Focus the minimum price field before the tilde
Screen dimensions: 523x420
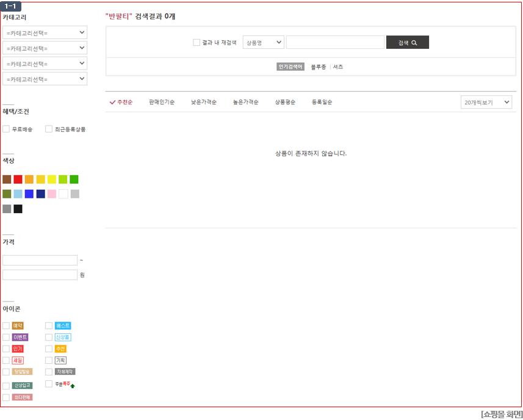(40, 260)
